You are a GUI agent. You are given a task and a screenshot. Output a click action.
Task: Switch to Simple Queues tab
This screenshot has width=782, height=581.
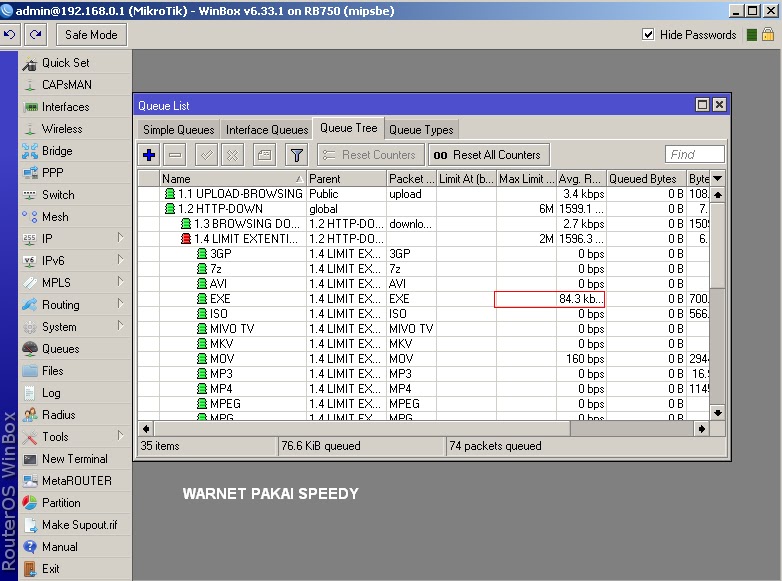[x=179, y=130]
